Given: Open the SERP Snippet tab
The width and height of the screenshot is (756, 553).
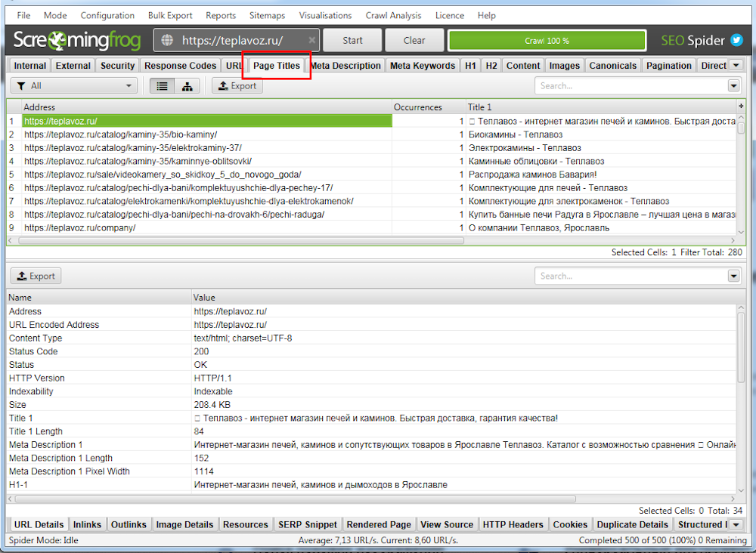Looking at the screenshot, I should 307,524.
